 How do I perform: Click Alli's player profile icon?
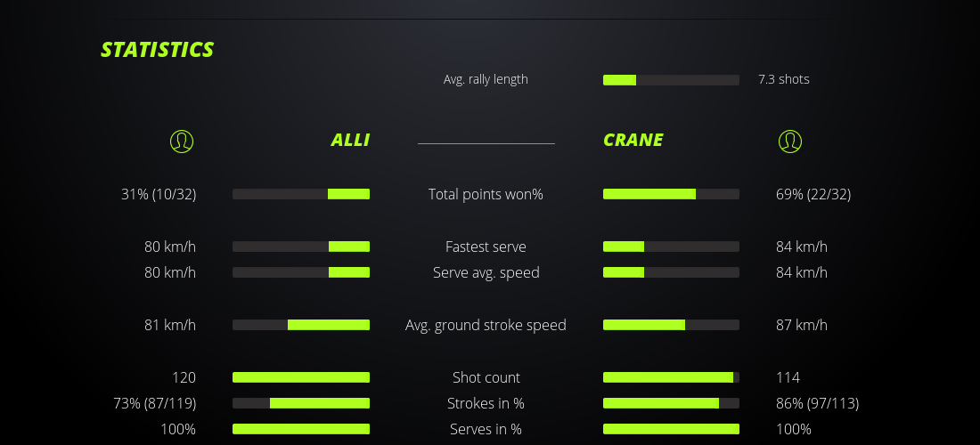tap(182, 141)
